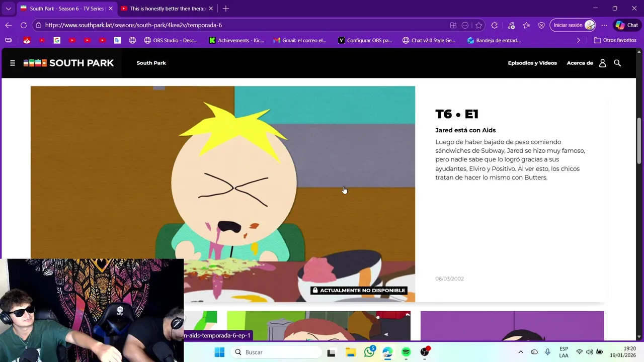
Task: Click the Iniciar sesión profile button
Action: 573,25
